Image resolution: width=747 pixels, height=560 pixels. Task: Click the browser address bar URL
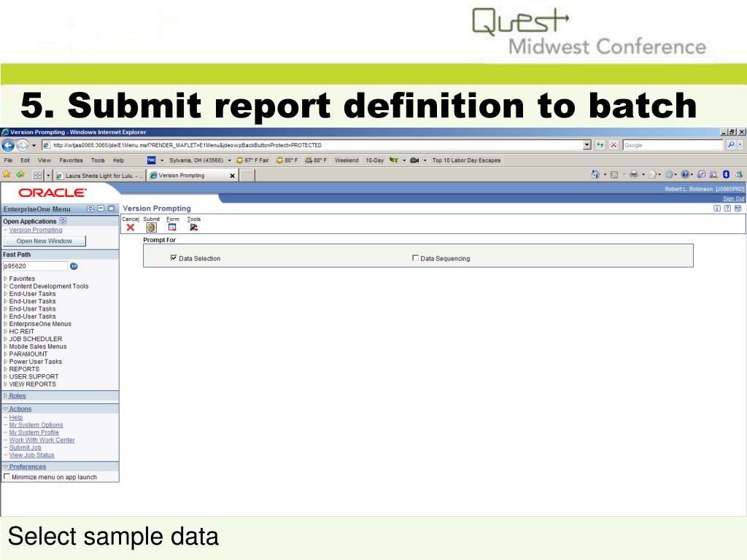click(x=187, y=145)
